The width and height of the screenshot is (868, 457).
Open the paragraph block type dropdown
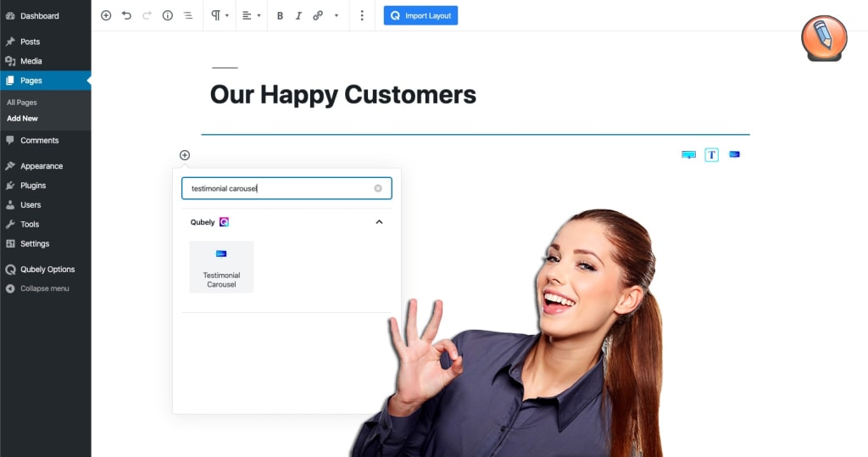point(220,15)
